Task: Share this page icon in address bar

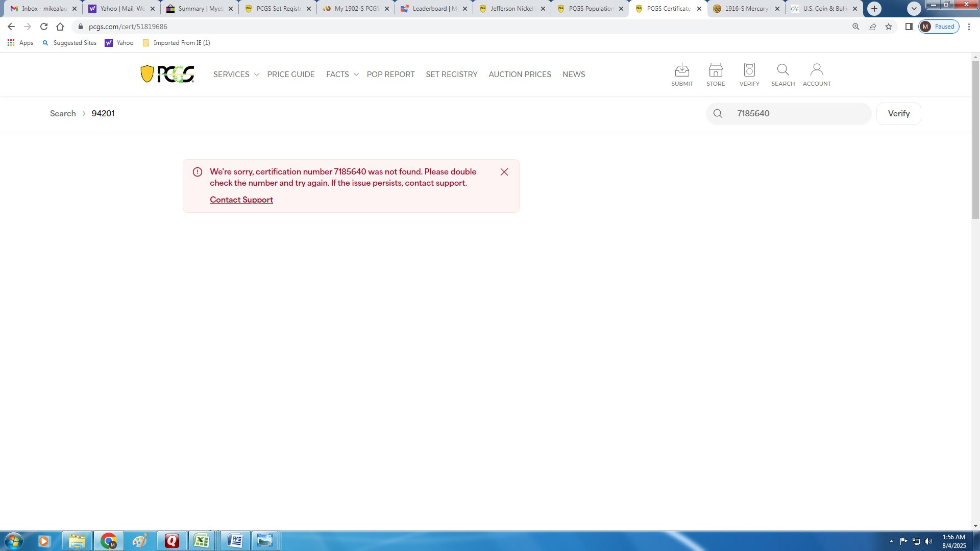Action: click(872, 27)
